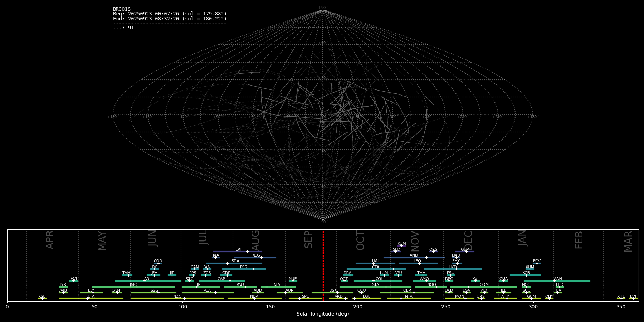Click the EVI shower label
644x322 pixels.
[633, 297]
